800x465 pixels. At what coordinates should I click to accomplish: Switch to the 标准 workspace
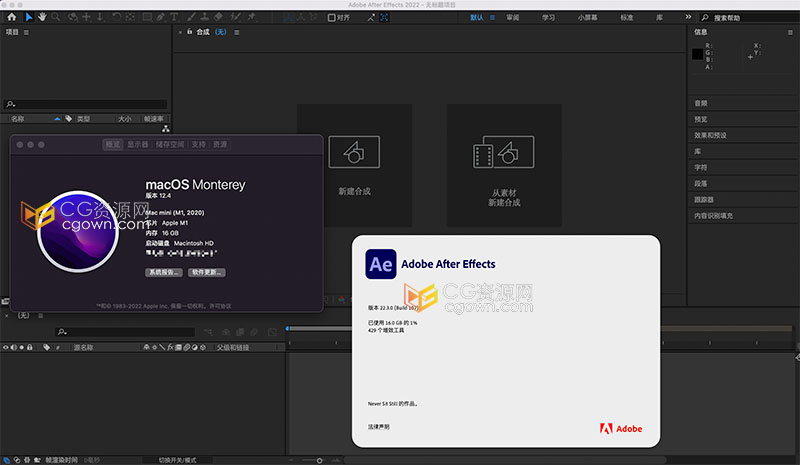pyautogui.click(x=627, y=17)
